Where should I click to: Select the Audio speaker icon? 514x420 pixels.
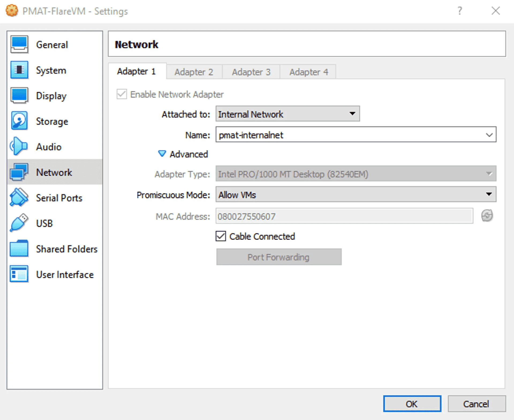click(x=19, y=146)
